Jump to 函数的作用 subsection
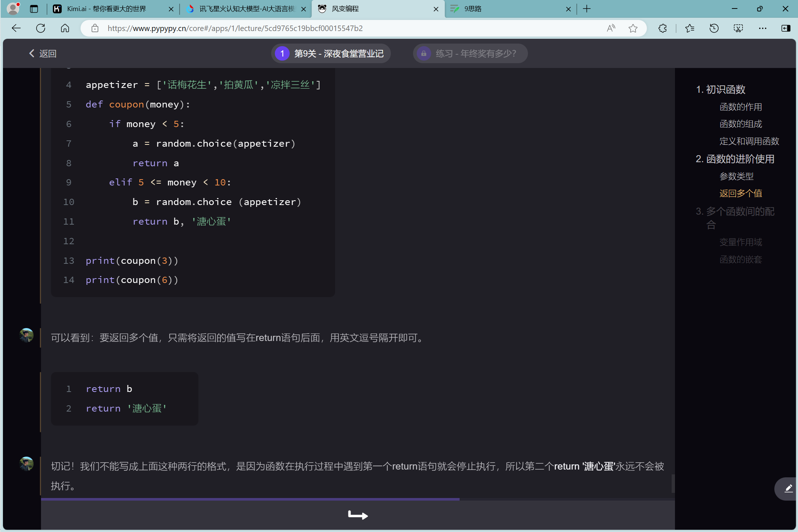Screen dimensions: 798x532 741,107
